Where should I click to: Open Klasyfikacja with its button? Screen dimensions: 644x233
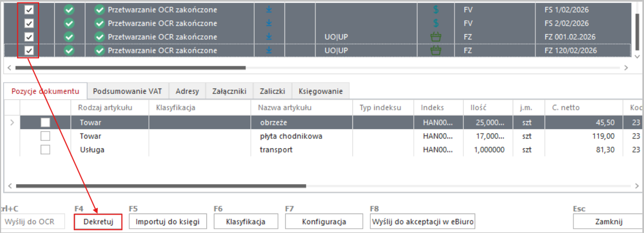point(245,222)
